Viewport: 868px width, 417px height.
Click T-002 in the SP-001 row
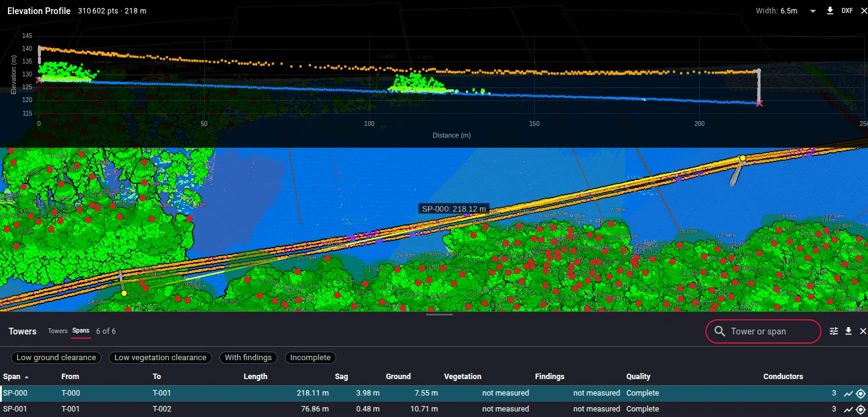click(x=162, y=409)
